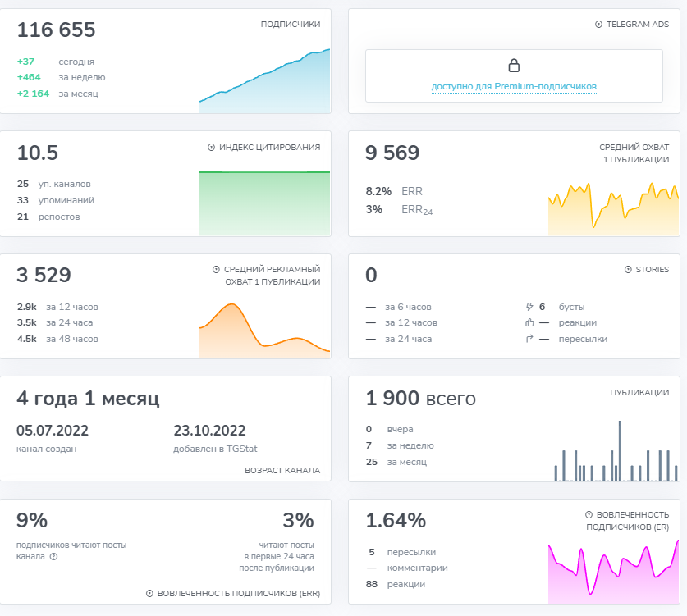687x616 pixels.
Task: Open the Premium subscribers availability link
Action: pos(514,86)
